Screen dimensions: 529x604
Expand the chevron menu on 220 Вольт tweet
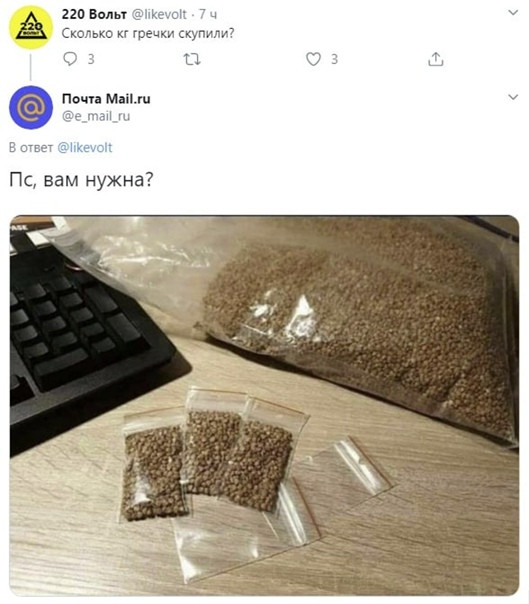(513, 13)
